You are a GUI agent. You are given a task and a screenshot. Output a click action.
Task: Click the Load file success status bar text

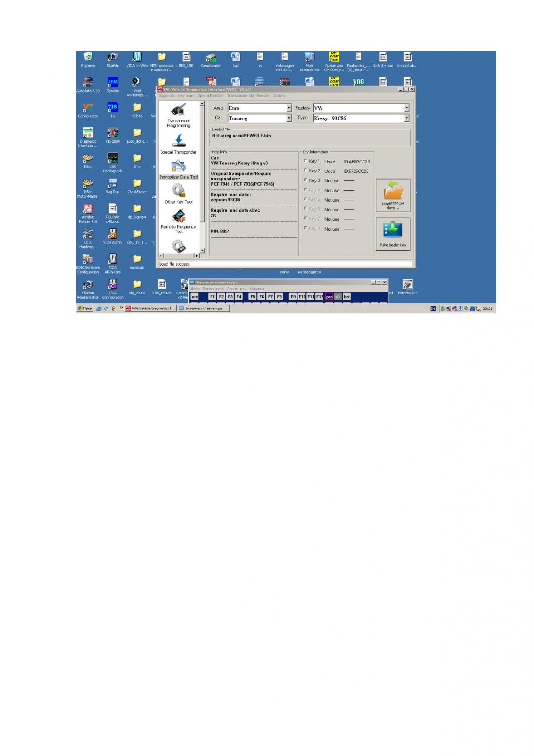pyautogui.click(x=175, y=264)
